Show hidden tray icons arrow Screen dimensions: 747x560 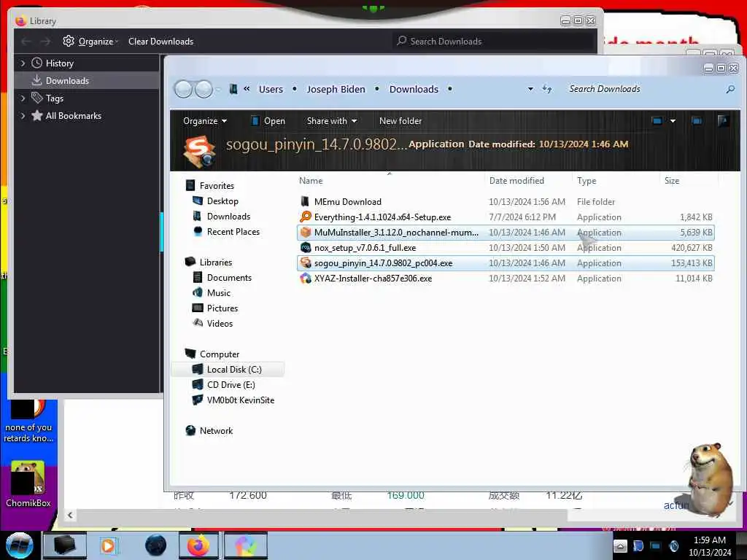(620, 546)
